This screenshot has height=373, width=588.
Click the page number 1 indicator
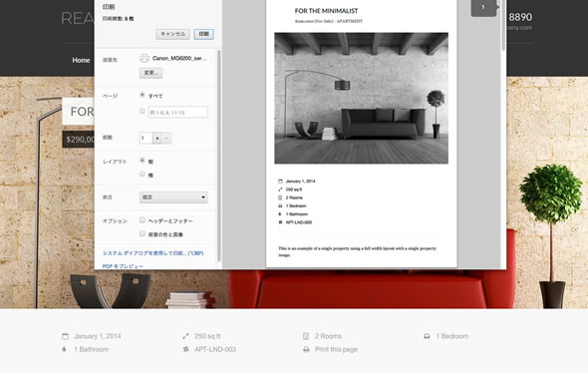483,8
